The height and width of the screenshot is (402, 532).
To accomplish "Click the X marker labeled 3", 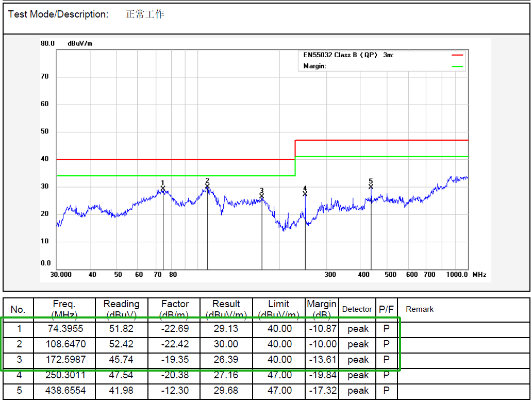I will 262,196.
